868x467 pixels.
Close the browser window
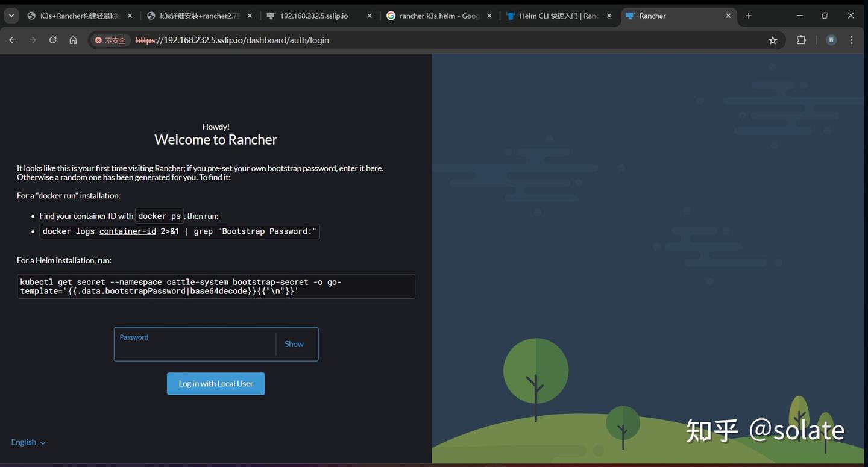coord(851,16)
